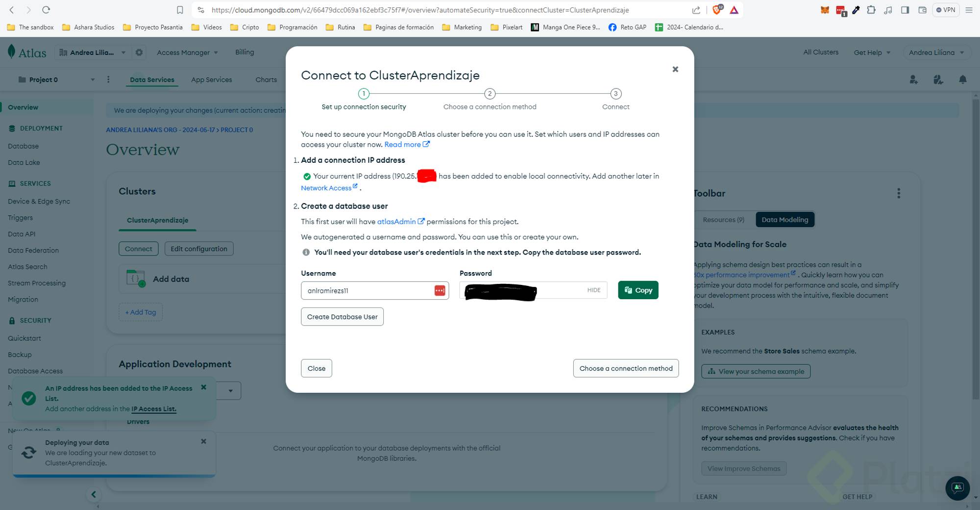Open the atlasAdmin permissions link
Screen dimensions: 980x510
[401, 222]
